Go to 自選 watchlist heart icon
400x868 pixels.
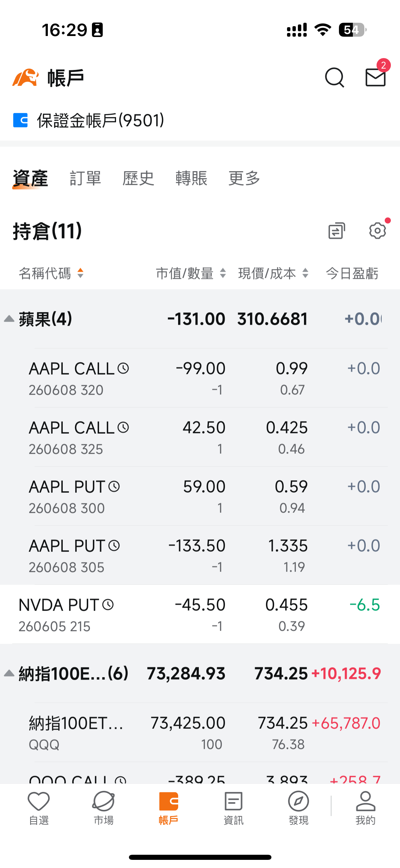point(39,808)
